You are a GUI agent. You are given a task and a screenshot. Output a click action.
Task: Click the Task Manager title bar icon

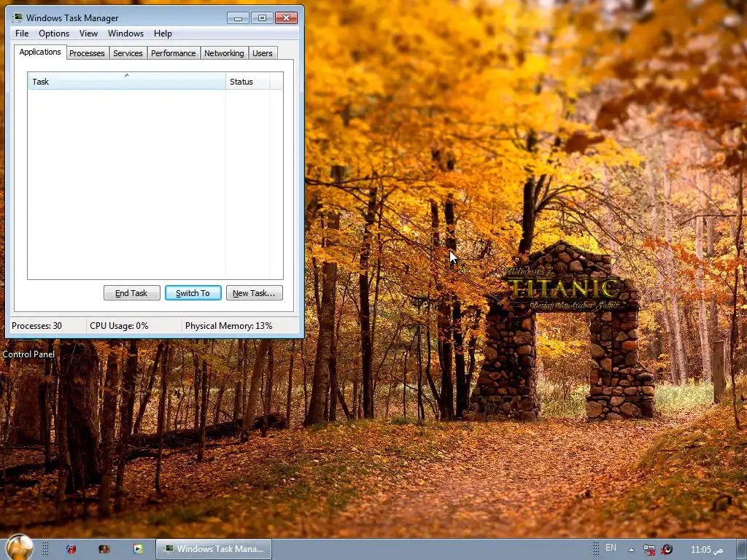click(18, 17)
